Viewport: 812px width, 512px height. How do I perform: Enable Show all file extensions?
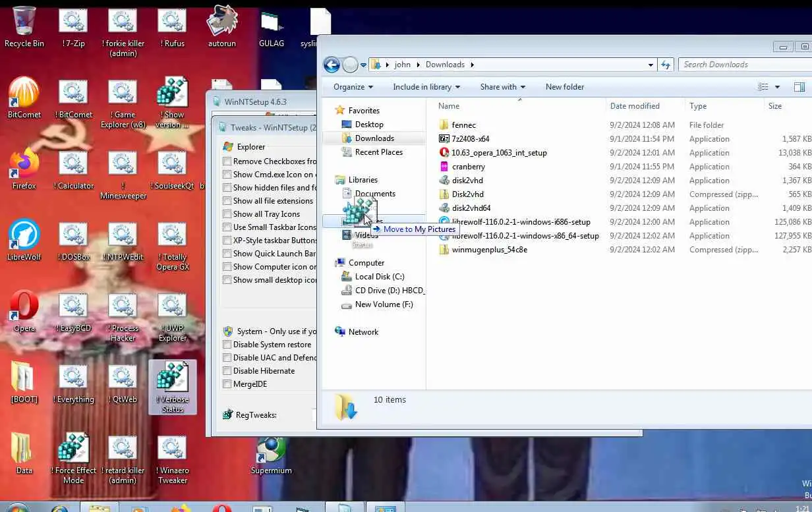pyautogui.click(x=227, y=201)
